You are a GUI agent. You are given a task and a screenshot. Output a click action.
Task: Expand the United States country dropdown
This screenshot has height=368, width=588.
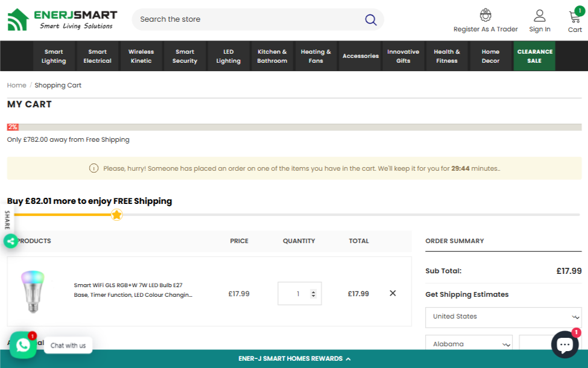click(x=502, y=317)
